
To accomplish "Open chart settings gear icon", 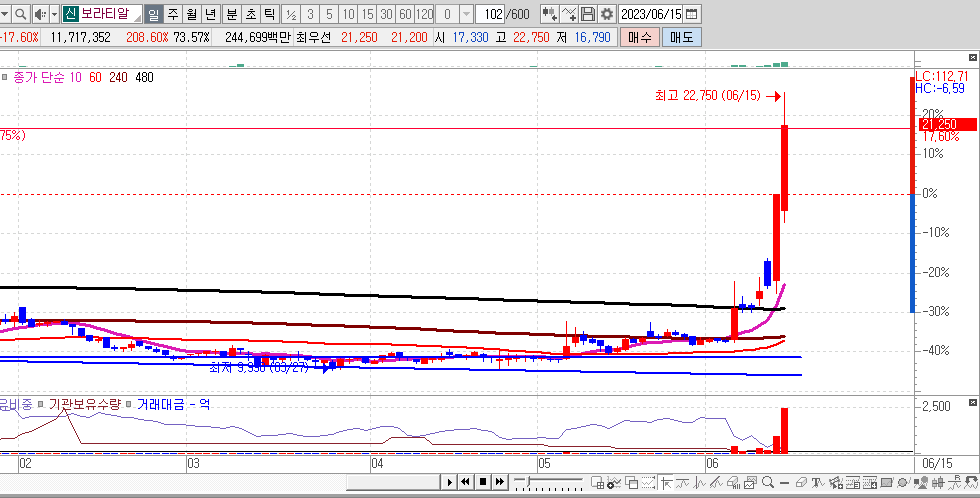I will point(606,14).
